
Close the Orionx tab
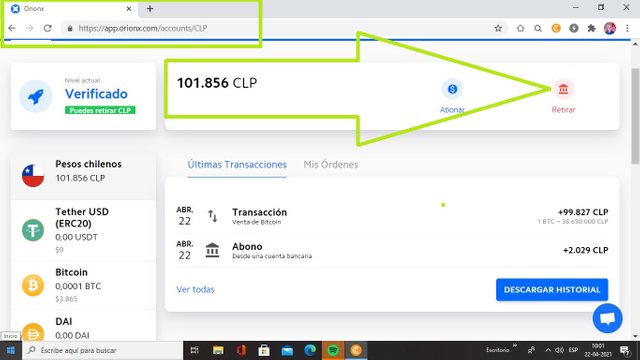tap(129, 9)
